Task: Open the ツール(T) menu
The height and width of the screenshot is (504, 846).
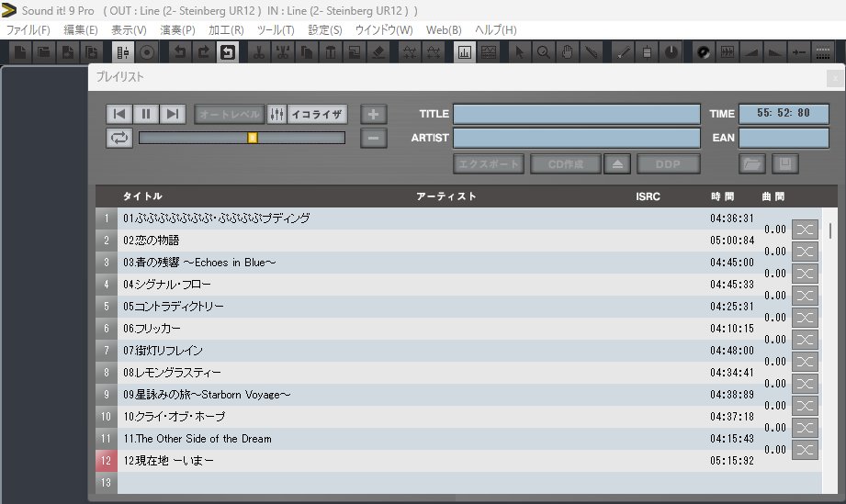Action: [276, 30]
